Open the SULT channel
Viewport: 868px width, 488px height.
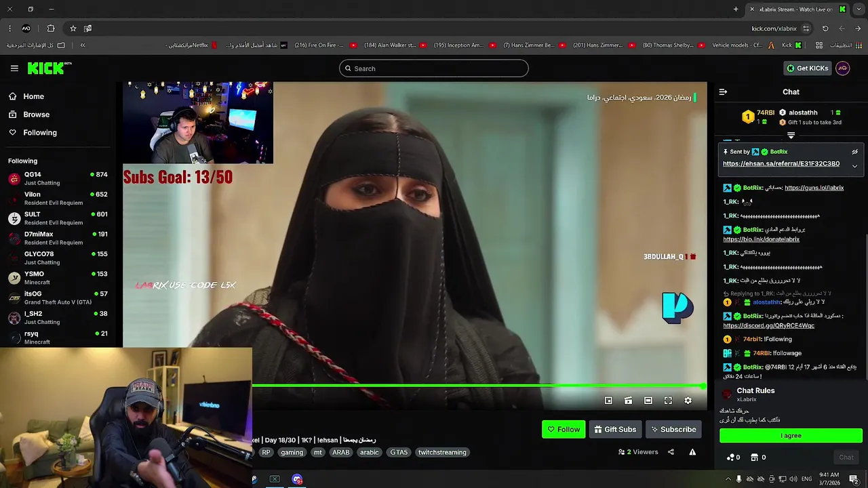pyautogui.click(x=58, y=218)
